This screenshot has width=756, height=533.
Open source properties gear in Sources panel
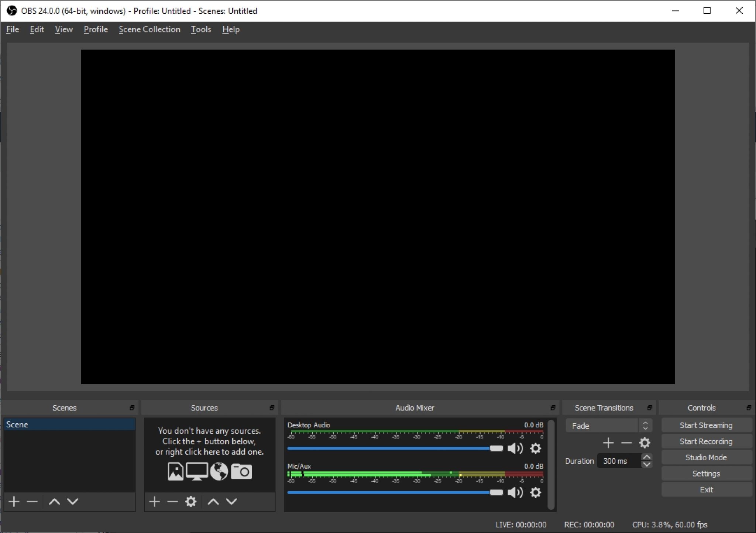191,501
